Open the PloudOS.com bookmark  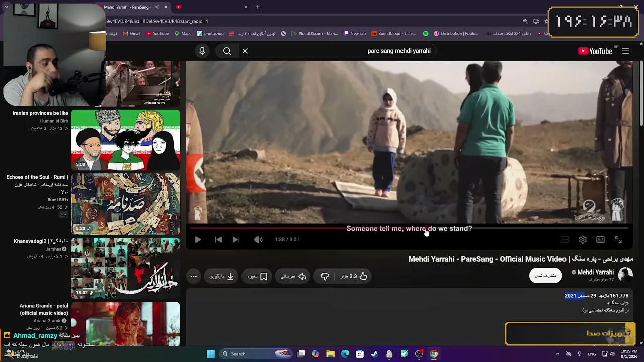click(314, 34)
